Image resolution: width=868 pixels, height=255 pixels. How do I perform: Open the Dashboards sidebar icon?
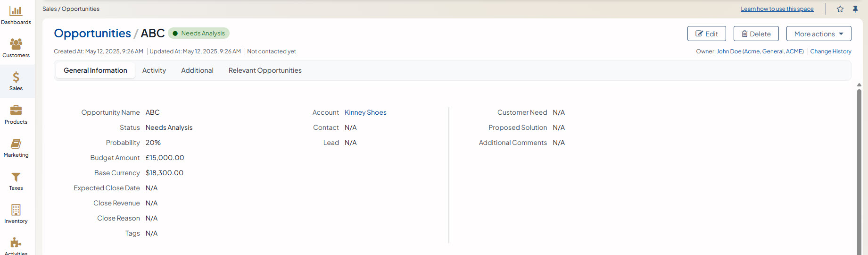[x=16, y=11]
